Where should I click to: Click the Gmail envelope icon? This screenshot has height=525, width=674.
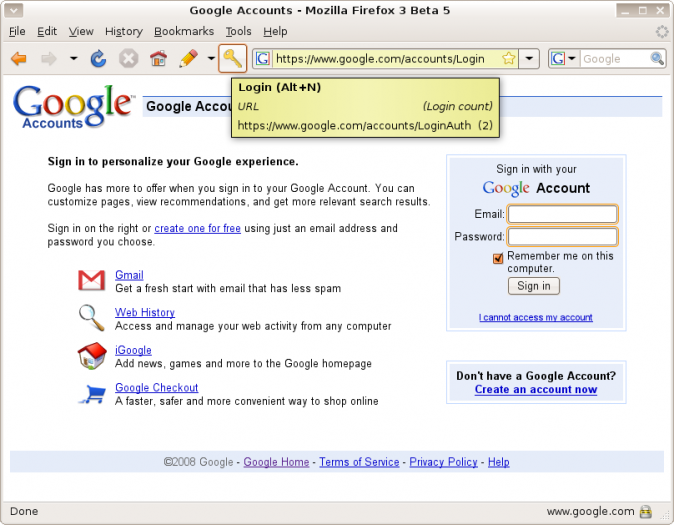coord(92,280)
